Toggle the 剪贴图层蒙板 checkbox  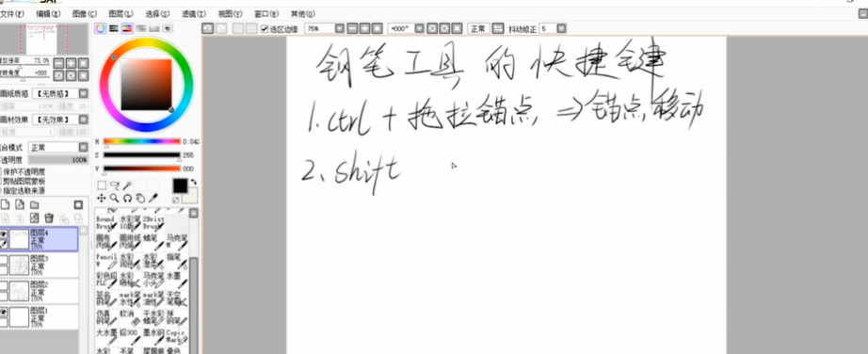pyautogui.click(x=0, y=181)
